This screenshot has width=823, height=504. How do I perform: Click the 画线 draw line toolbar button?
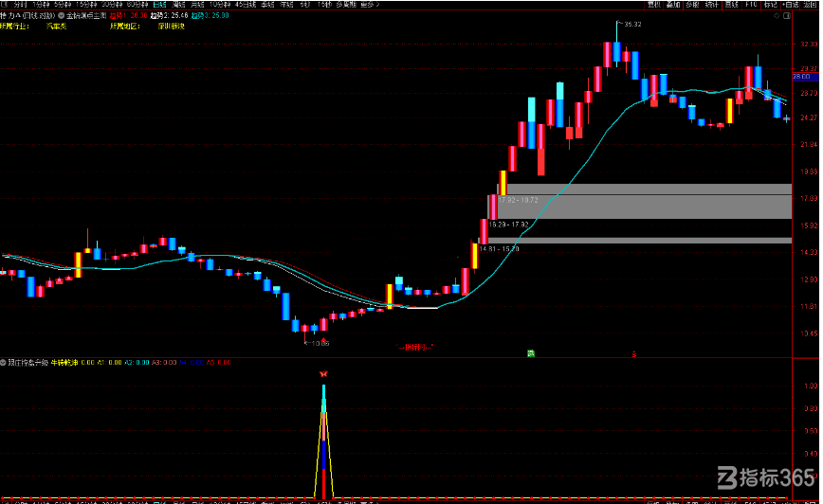(732, 4)
